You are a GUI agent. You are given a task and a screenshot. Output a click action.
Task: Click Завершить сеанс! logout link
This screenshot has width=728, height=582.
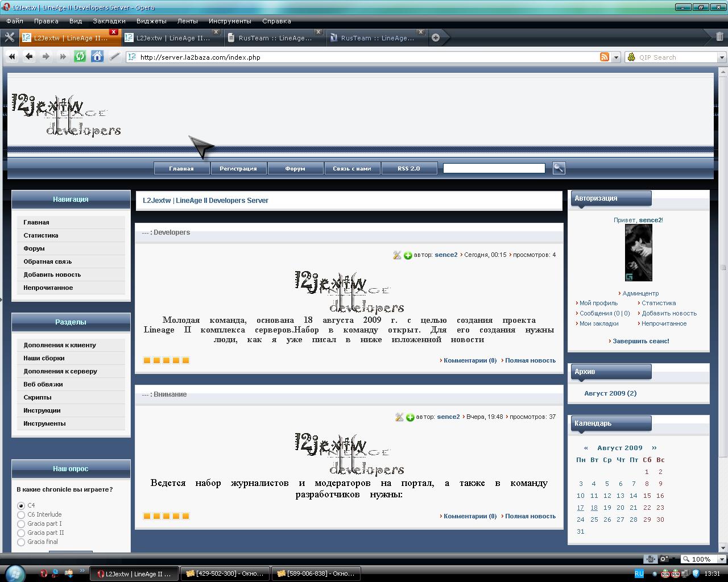[641, 341]
